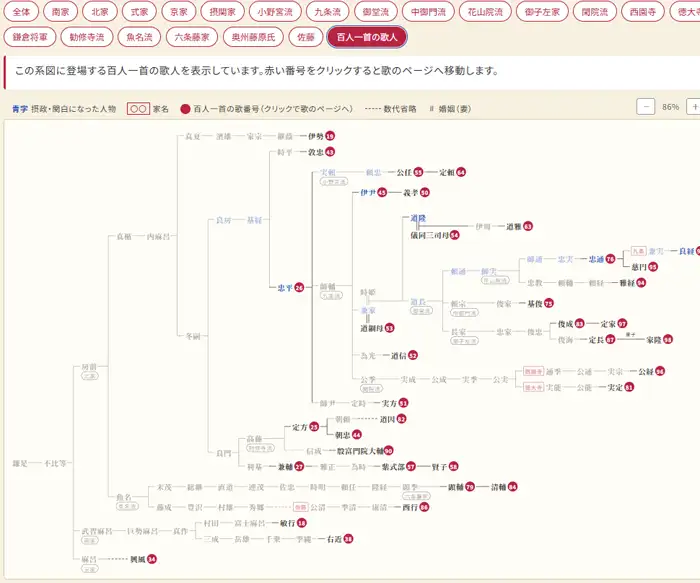Switch to the 勧修寺流 tab
700x583 pixels.
point(87,37)
